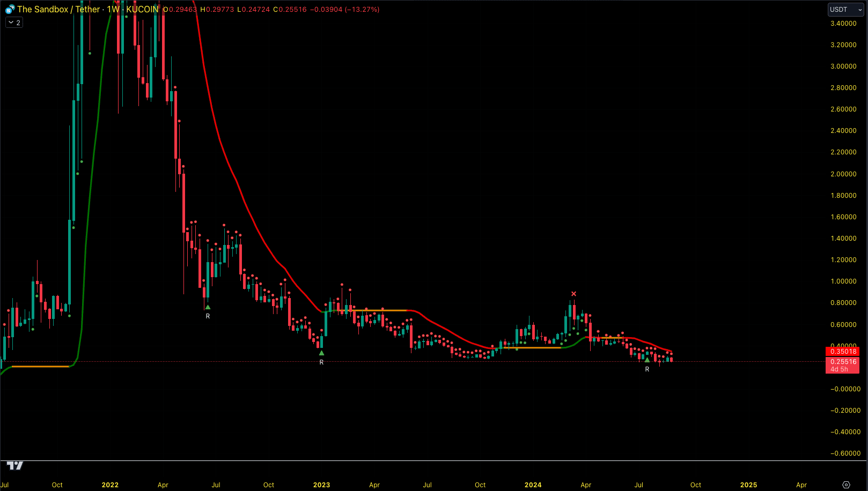Click the low value L0.24724
Image resolution: width=868 pixels, height=491 pixels.
tap(253, 10)
